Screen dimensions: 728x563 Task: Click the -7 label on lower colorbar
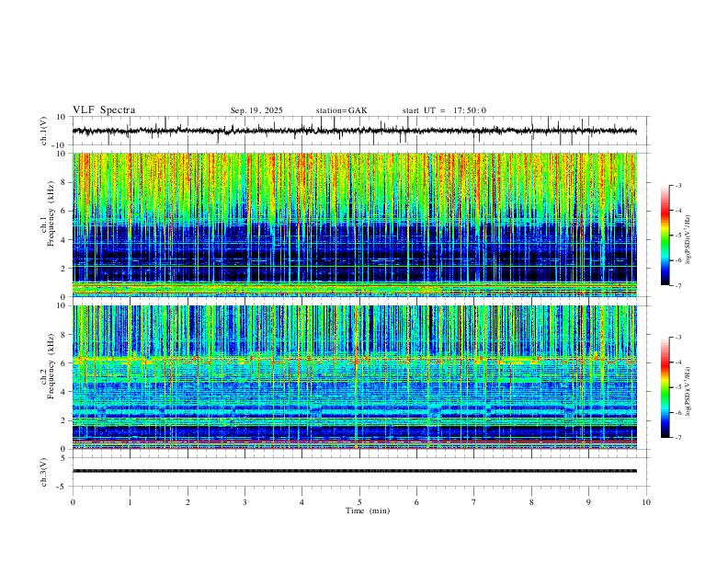(x=678, y=438)
